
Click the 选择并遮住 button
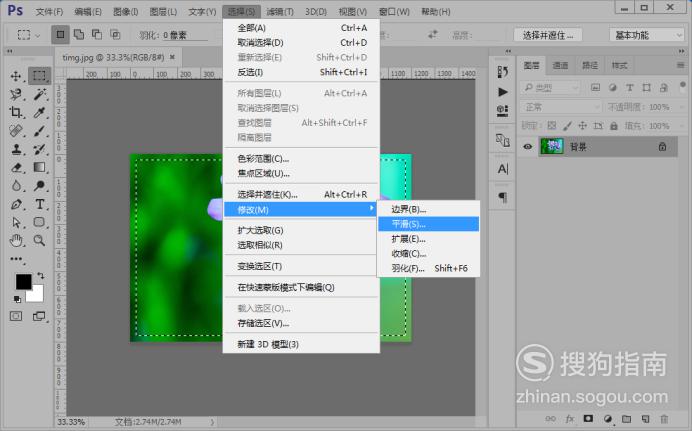548,34
